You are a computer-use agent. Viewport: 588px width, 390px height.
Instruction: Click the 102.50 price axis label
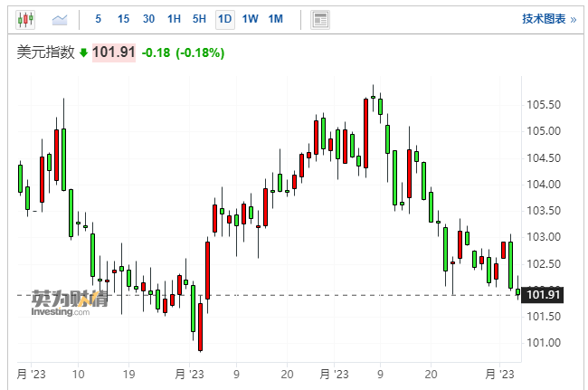coord(544,263)
